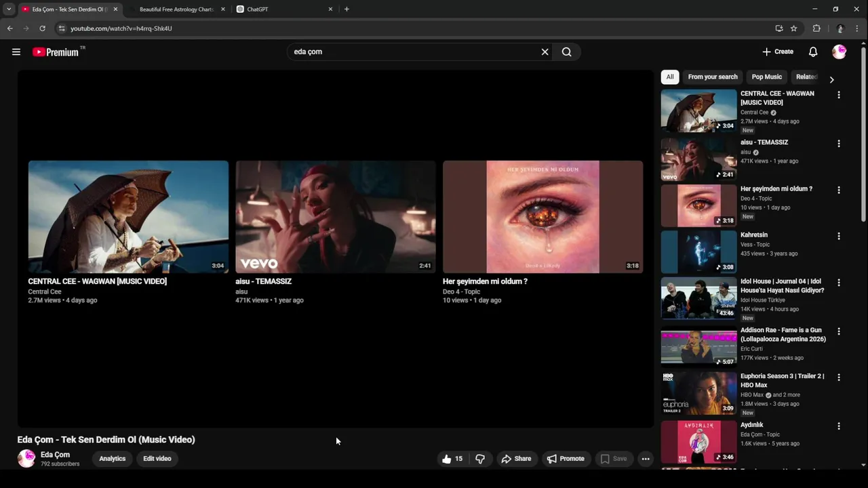This screenshot has height=488, width=868.
Task: Open more actions menu under video
Action: coord(646,459)
